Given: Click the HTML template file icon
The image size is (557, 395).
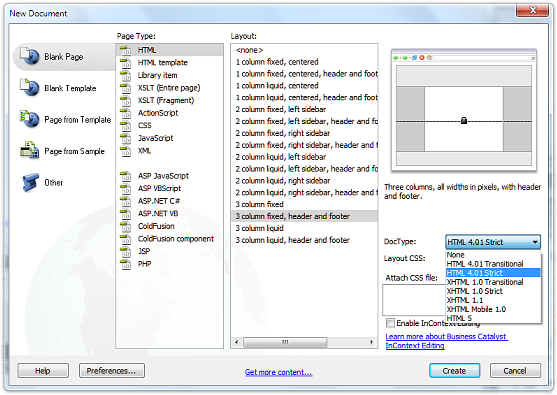Looking at the screenshot, I should tap(125, 63).
